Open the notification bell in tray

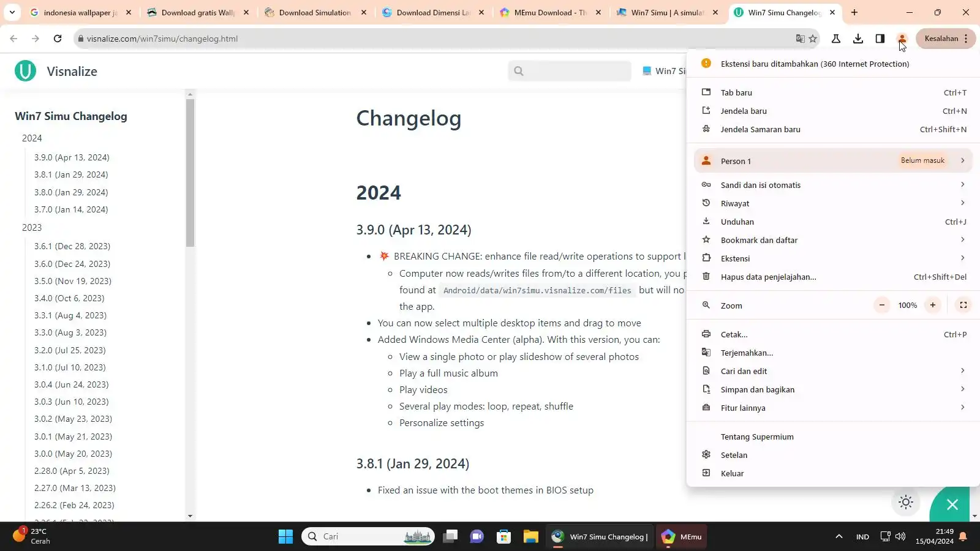(x=963, y=537)
